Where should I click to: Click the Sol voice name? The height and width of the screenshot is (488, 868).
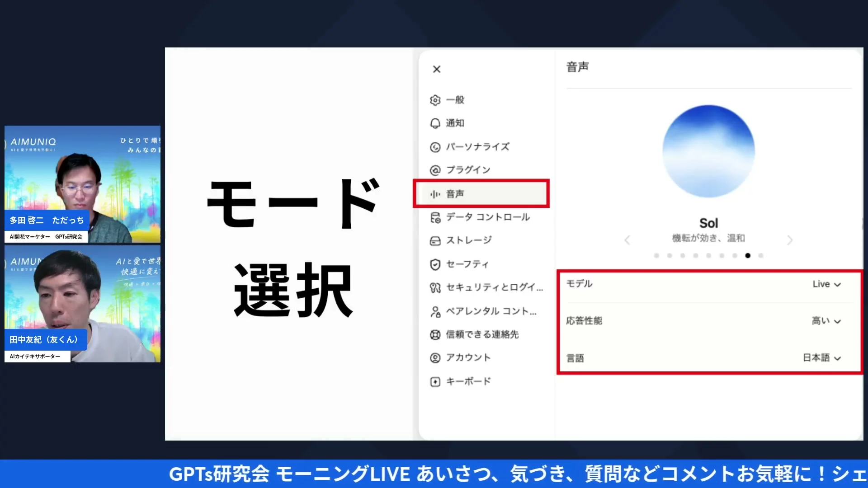pyautogui.click(x=708, y=223)
